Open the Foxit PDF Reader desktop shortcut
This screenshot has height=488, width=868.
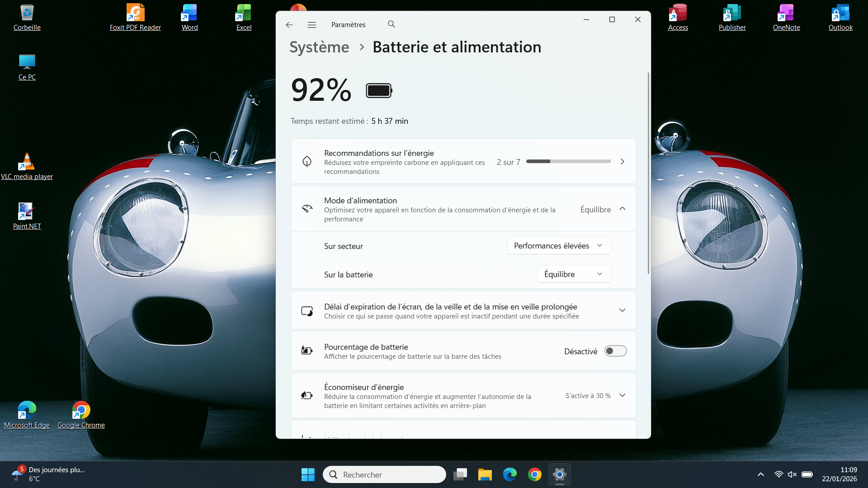(x=135, y=18)
